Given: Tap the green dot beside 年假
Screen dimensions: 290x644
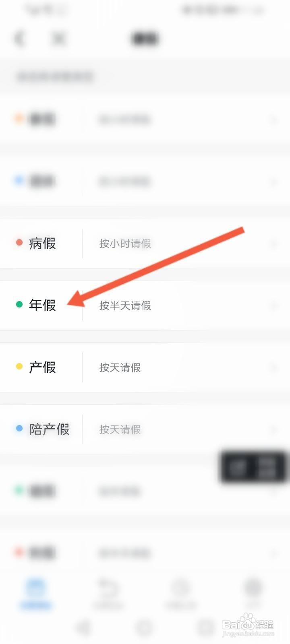Looking at the screenshot, I should (x=19, y=304).
